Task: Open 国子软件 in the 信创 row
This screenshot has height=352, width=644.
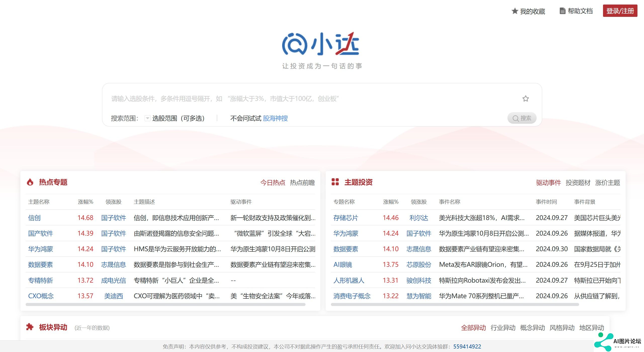Action: pos(113,218)
